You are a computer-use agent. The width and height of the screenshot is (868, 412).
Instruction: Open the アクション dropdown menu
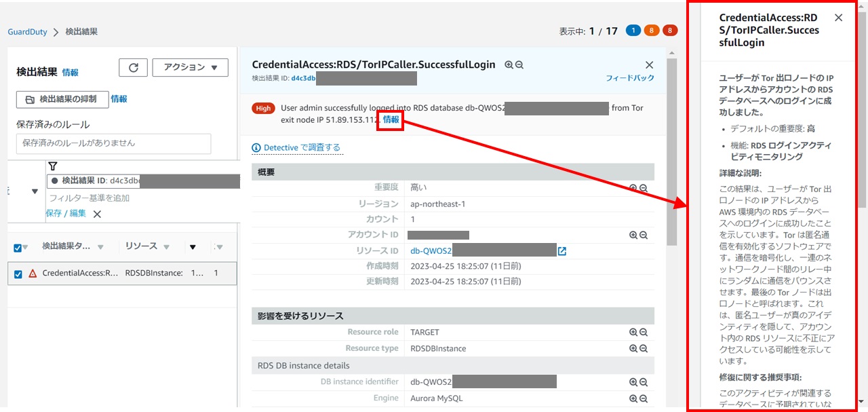coord(190,67)
